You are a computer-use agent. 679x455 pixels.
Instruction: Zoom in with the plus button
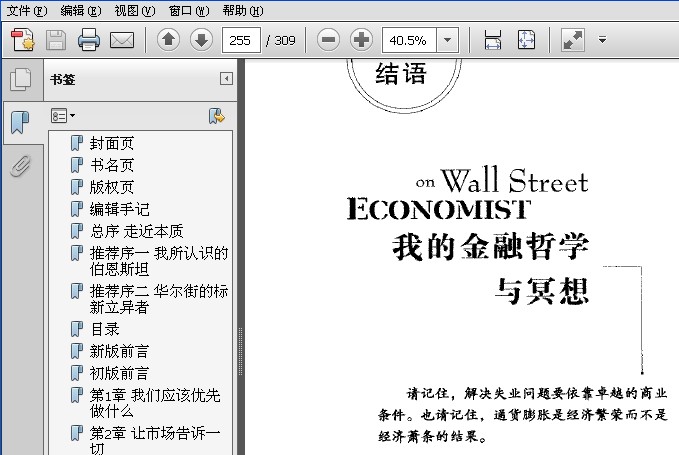361,40
